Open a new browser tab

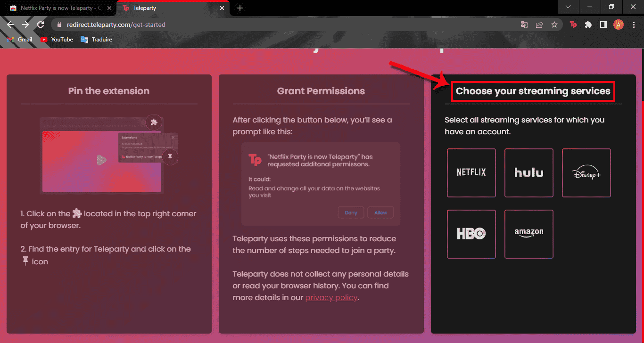[x=239, y=8]
